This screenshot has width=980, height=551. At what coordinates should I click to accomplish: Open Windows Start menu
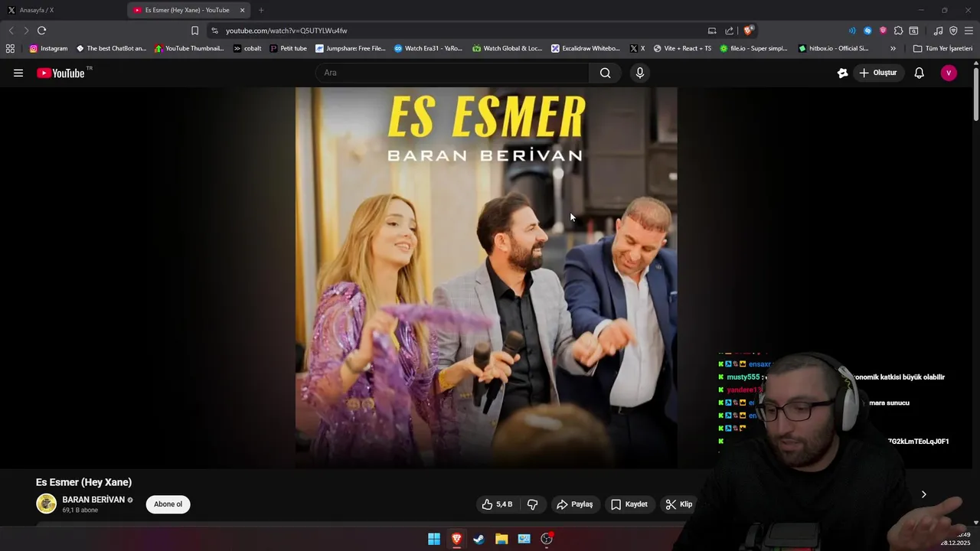pyautogui.click(x=434, y=539)
